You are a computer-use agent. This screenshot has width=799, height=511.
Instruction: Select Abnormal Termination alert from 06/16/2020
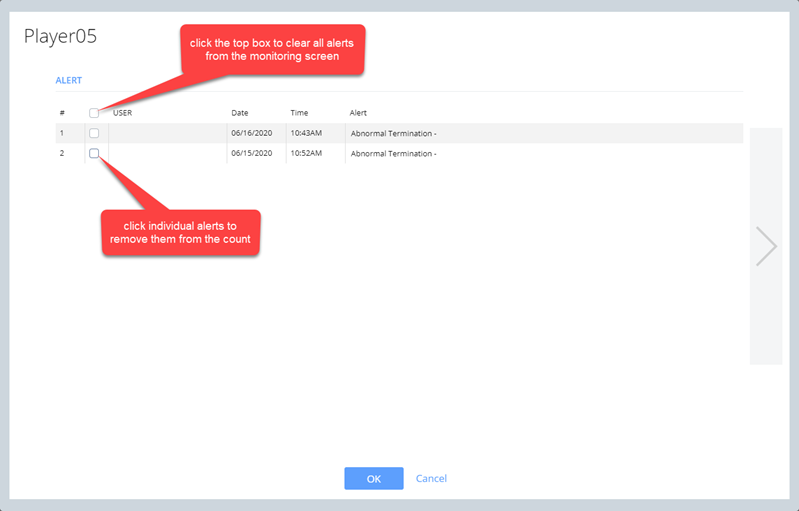pyautogui.click(x=393, y=133)
